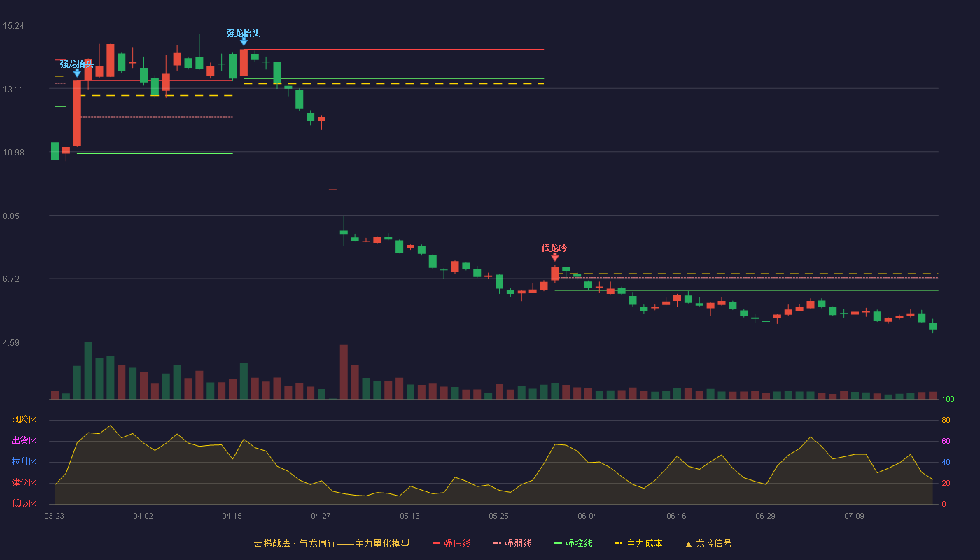The image size is (980, 560).
Task: Click the 03-23 date label
Action: point(54,516)
